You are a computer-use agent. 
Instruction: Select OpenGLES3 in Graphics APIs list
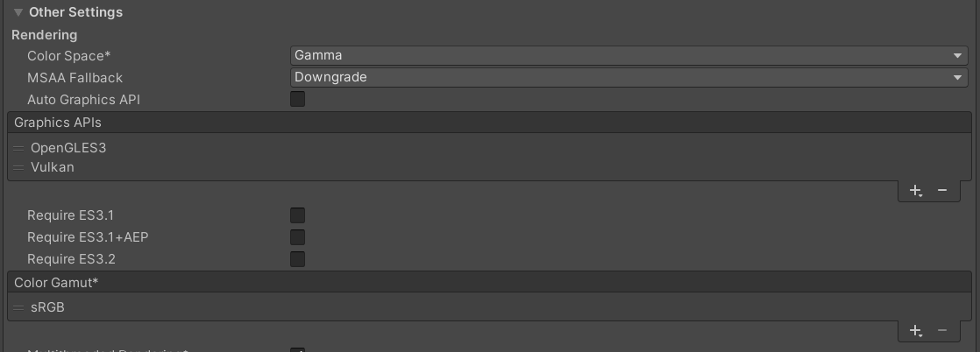(68, 148)
